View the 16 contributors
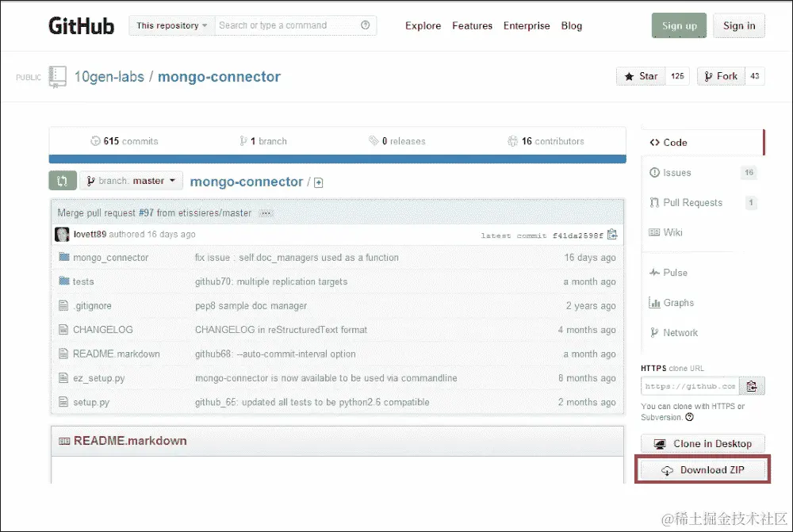 pos(546,141)
